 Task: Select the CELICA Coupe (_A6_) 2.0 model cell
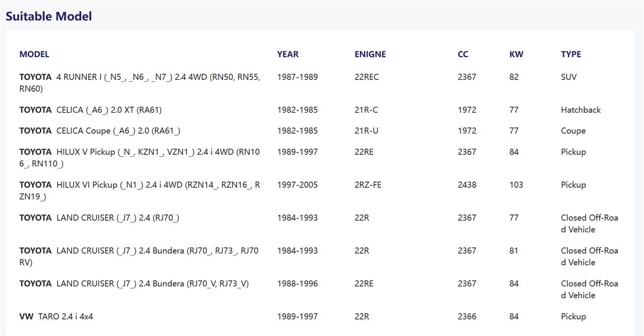100,131
